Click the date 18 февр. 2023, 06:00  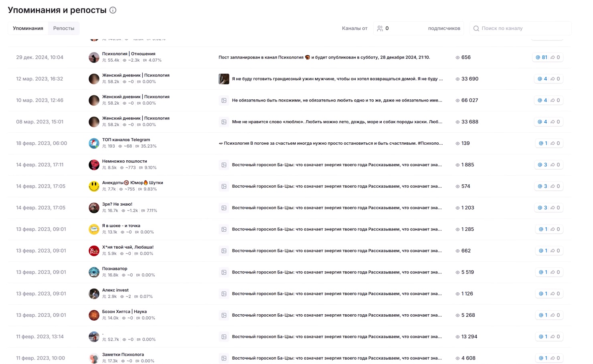[x=41, y=144]
